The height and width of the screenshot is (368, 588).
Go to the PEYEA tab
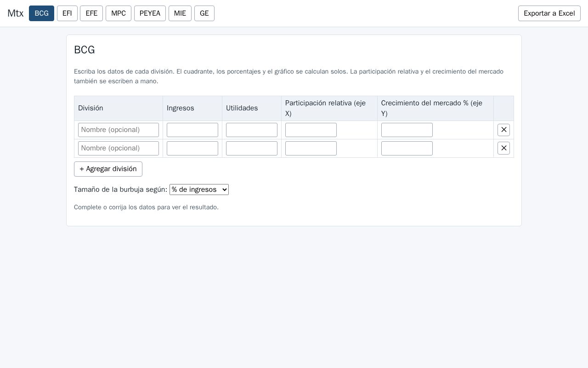[x=150, y=13]
